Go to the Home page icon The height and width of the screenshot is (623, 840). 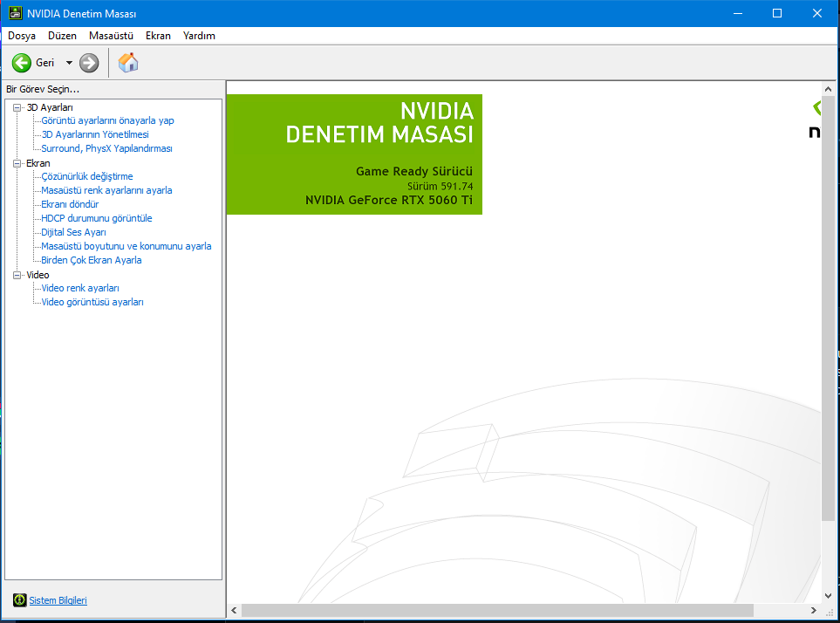(x=128, y=63)
